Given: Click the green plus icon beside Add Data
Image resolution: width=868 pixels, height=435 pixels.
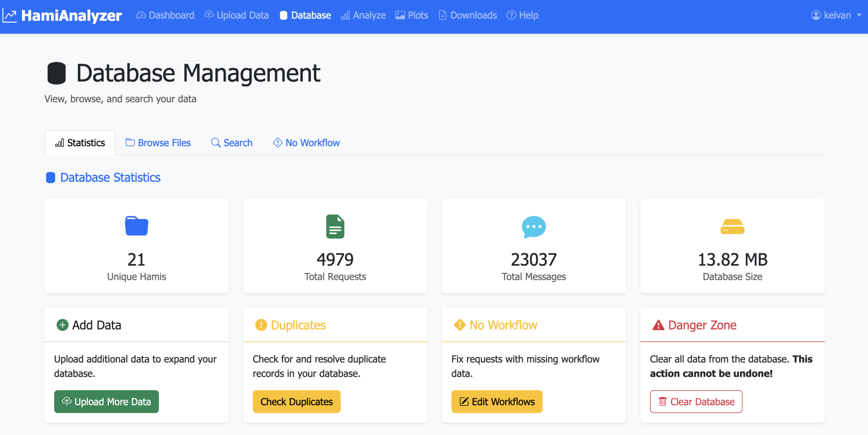Looking at the screenshot, I should [62, 325].
